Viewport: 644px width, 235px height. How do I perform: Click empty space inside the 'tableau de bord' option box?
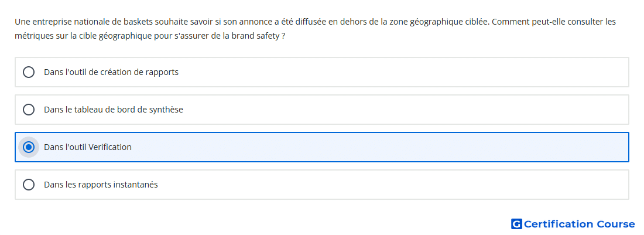click(369, 110)
